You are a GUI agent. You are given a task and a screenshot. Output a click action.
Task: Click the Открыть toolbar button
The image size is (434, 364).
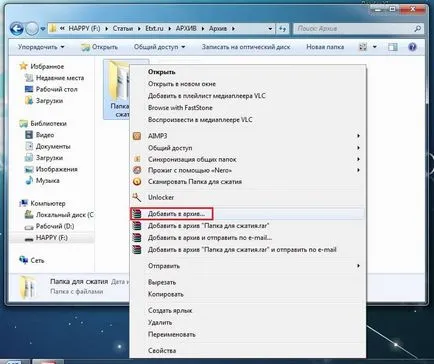tap(100, 47)
